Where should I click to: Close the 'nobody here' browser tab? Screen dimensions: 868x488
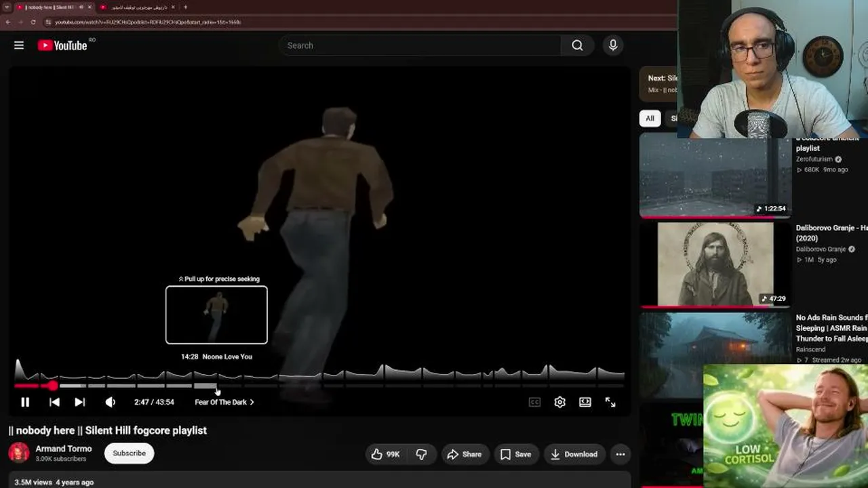pyautogui.click(x=90, y=7)
